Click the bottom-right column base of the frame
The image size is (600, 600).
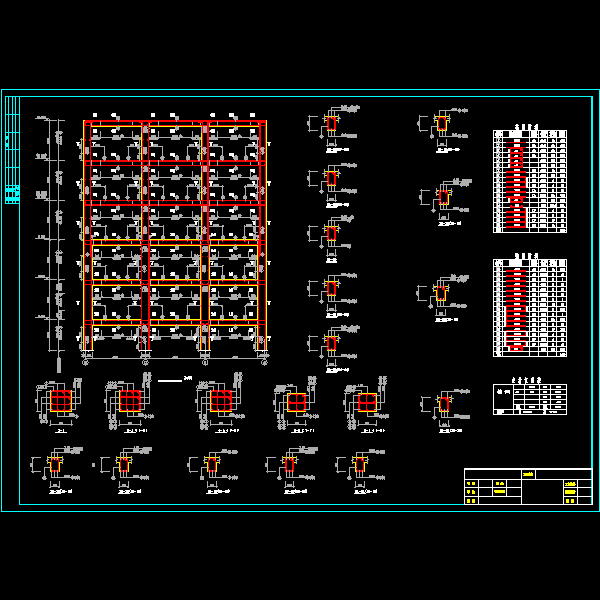click(263, 343)
